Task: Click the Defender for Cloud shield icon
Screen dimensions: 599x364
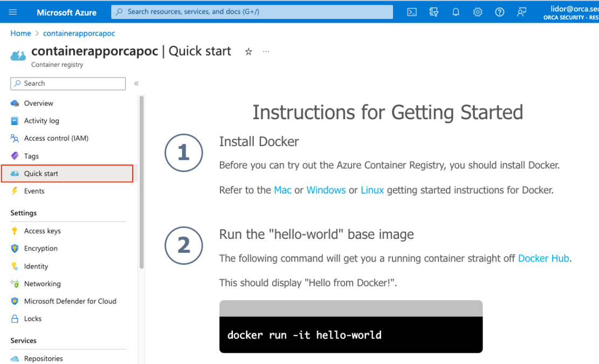Action: tap(15, 301)
